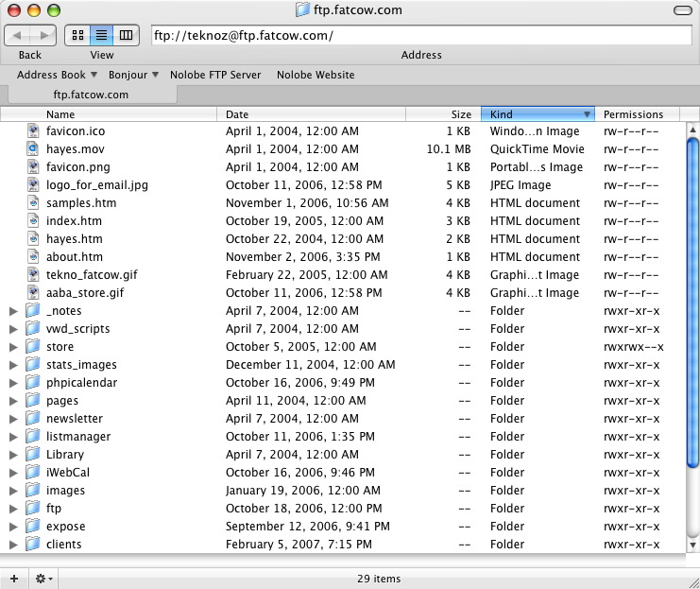Switch to column view mode
Screen dimensions: 700x589
(127, 35)
